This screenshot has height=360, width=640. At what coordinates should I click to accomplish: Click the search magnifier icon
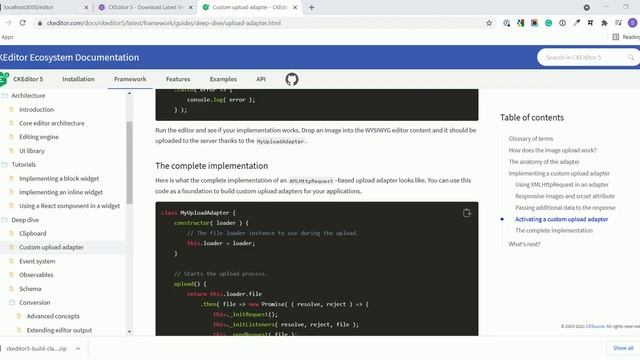pos(631,58)
